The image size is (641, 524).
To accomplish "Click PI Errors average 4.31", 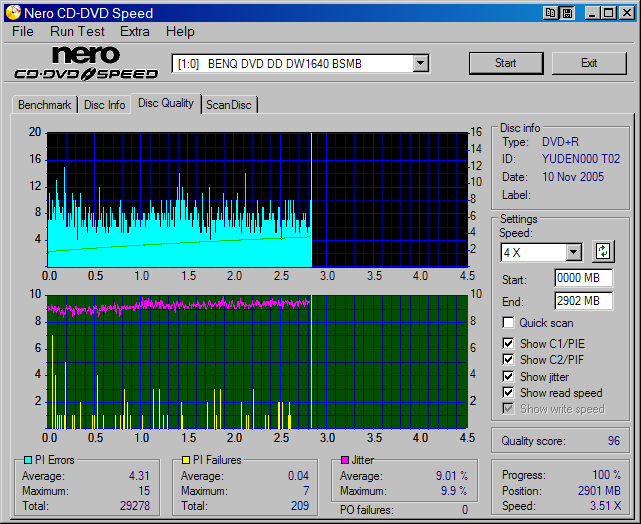I will [139, 476].
